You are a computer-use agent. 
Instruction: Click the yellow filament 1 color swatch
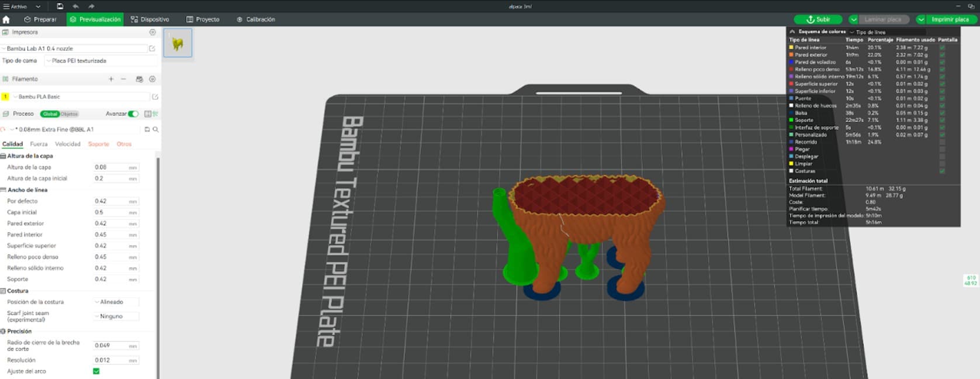[5, 97]
